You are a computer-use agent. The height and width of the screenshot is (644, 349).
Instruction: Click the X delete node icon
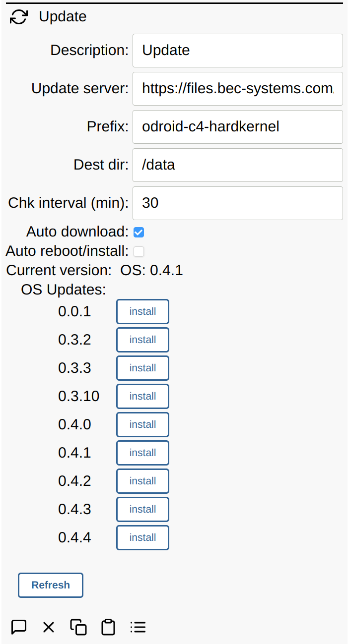tap(49, 627)
